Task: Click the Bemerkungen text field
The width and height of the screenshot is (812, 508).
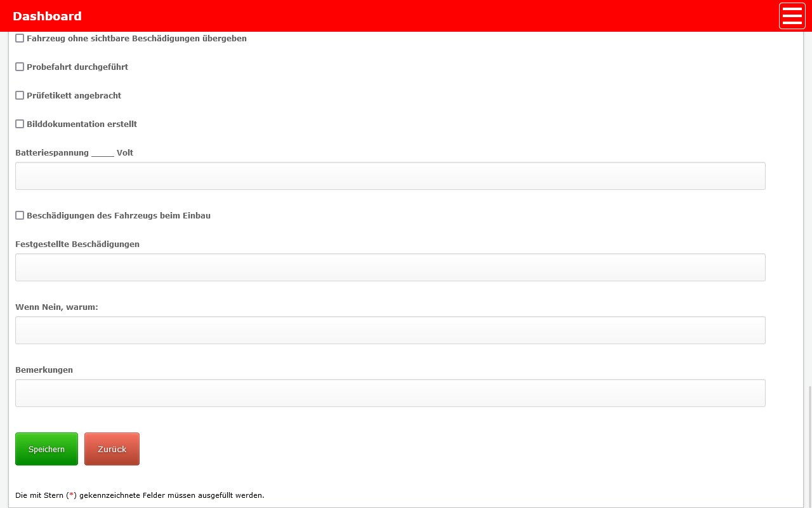Action: (390, 393)
